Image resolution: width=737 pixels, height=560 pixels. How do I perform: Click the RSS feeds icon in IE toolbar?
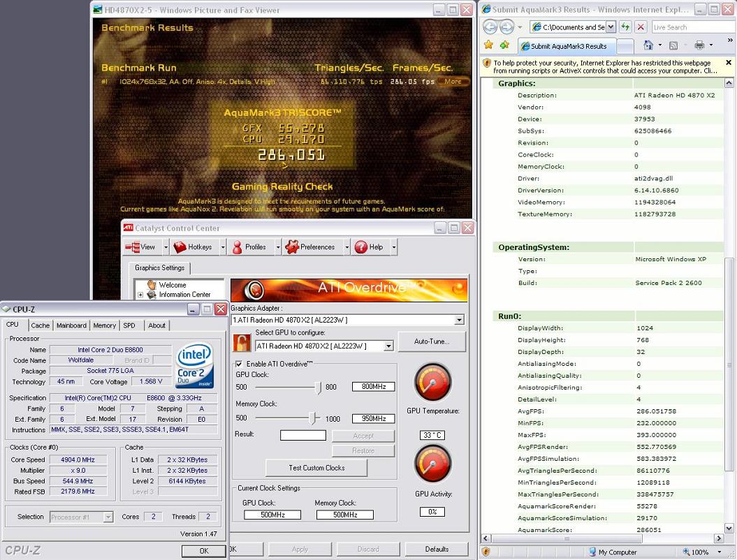click(673, 45)
